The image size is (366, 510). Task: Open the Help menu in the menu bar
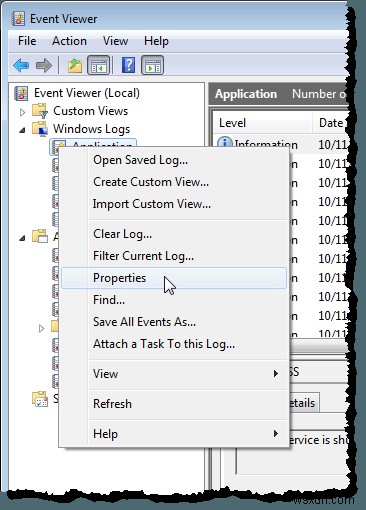(x=156, y=41)
